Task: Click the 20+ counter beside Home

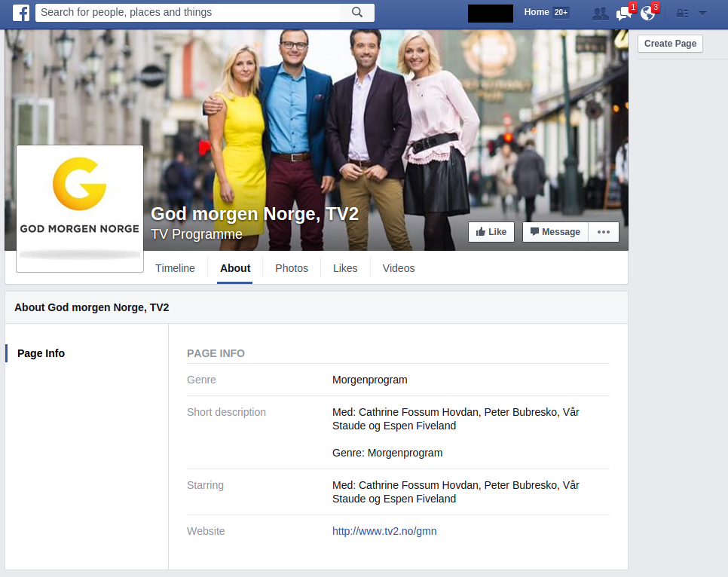Action: pos(561,13)
